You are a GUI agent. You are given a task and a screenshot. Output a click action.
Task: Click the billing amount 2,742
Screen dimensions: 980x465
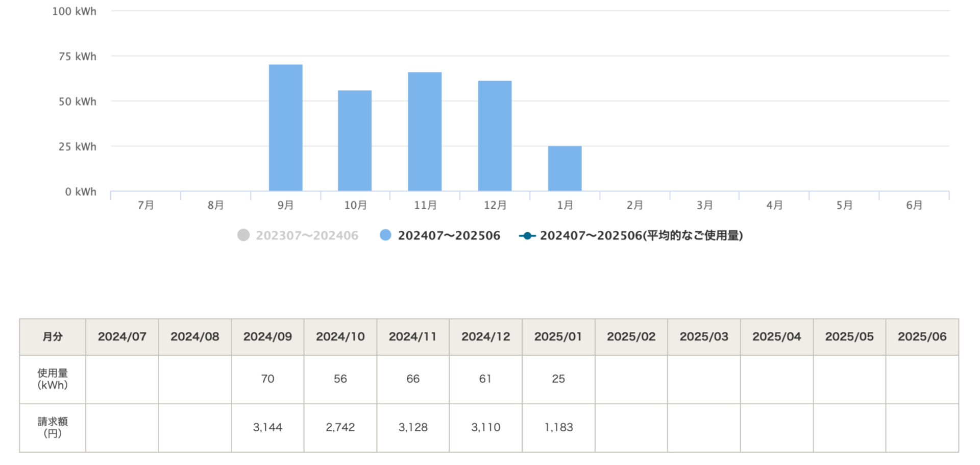(340, 427)
